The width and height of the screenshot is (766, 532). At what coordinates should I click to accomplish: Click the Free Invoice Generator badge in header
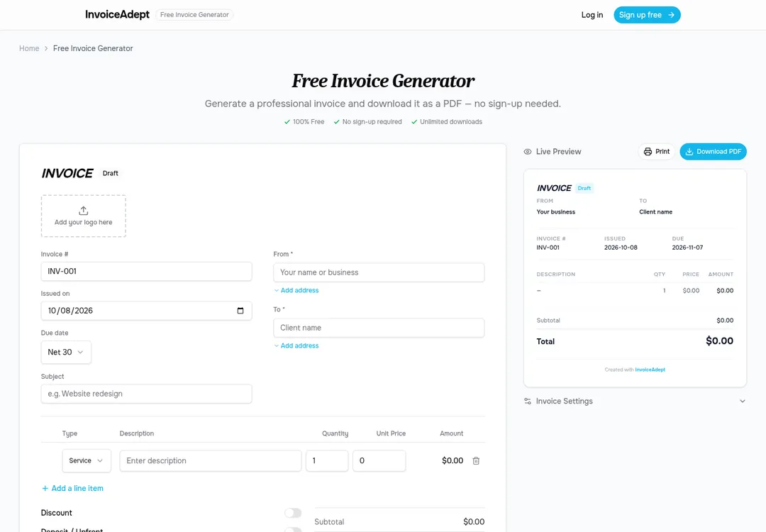pyautogui.click(x=194, y=15)
